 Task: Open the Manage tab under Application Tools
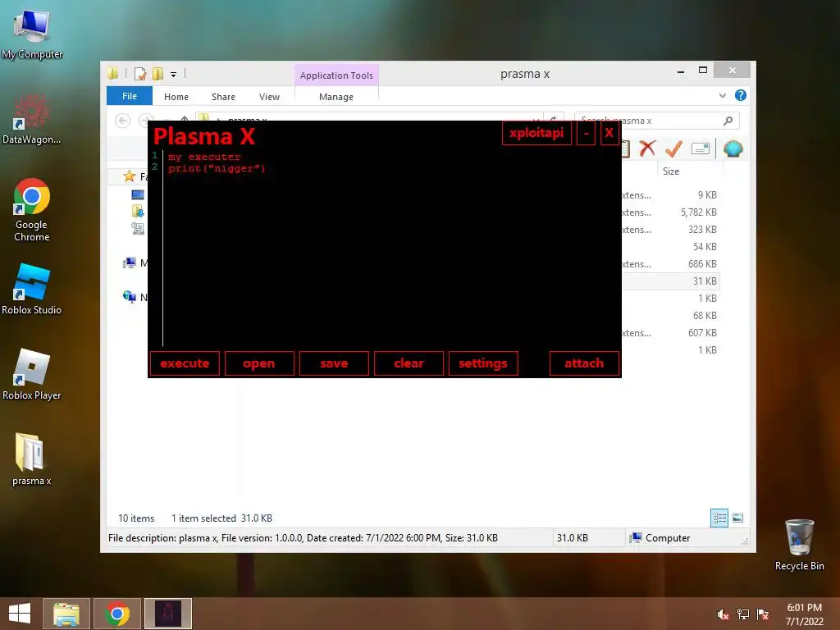[336, 97]
